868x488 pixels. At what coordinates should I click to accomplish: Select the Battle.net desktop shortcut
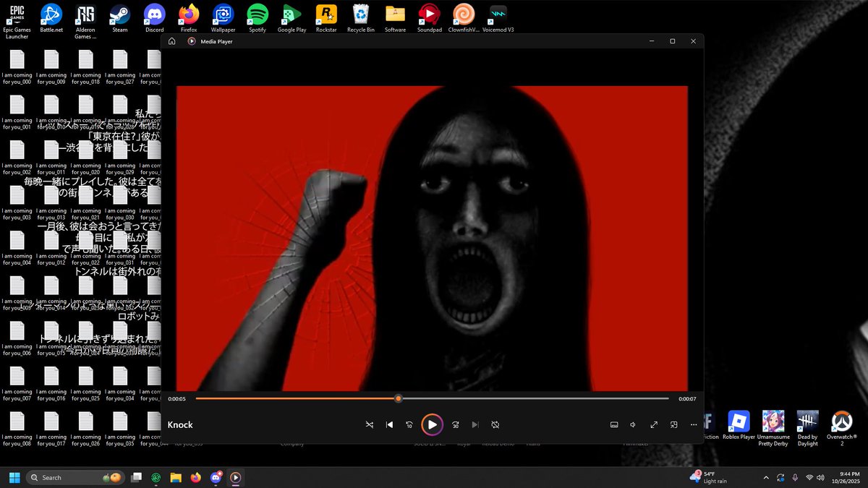click(51, 19)
